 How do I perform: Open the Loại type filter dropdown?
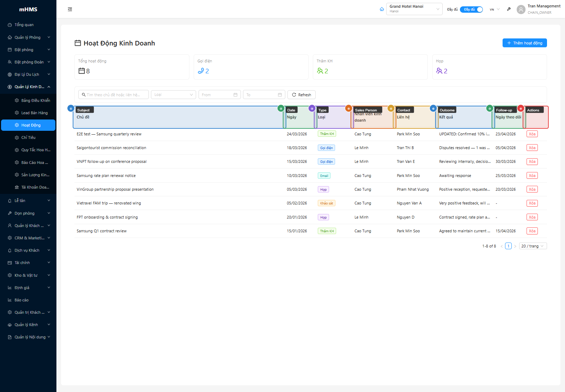click(173, 95)
